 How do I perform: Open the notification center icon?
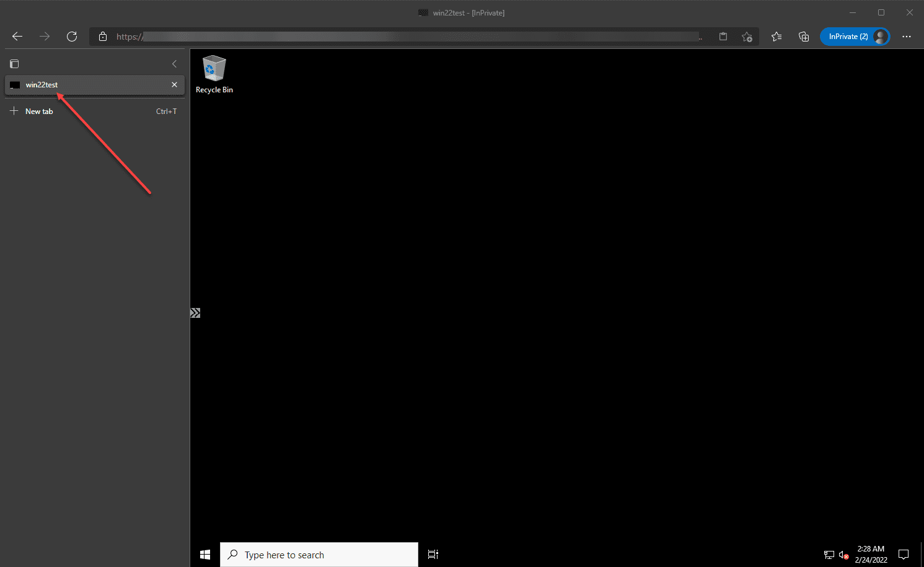pos(904,555)
